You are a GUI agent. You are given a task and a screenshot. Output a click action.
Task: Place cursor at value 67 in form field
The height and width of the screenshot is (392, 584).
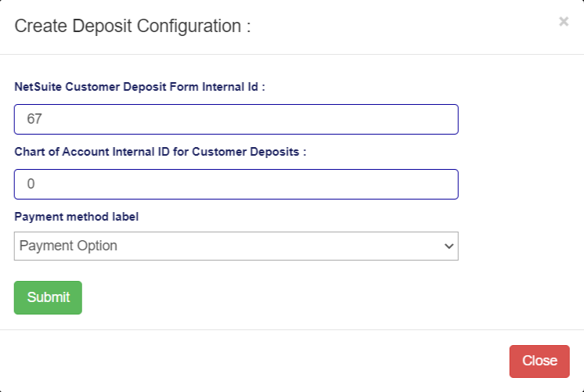[34, 120]
